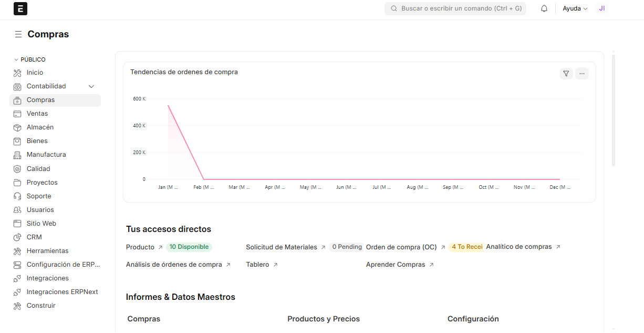Select Calidad shield icon in sidebar
644x333 pixels.
point(17,169)
